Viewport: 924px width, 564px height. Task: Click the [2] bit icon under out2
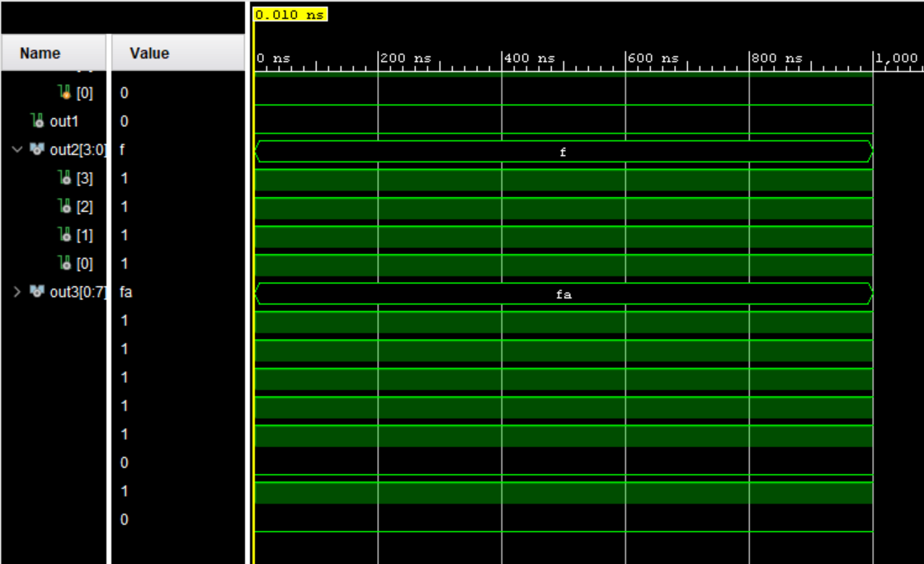pos(65,207)
